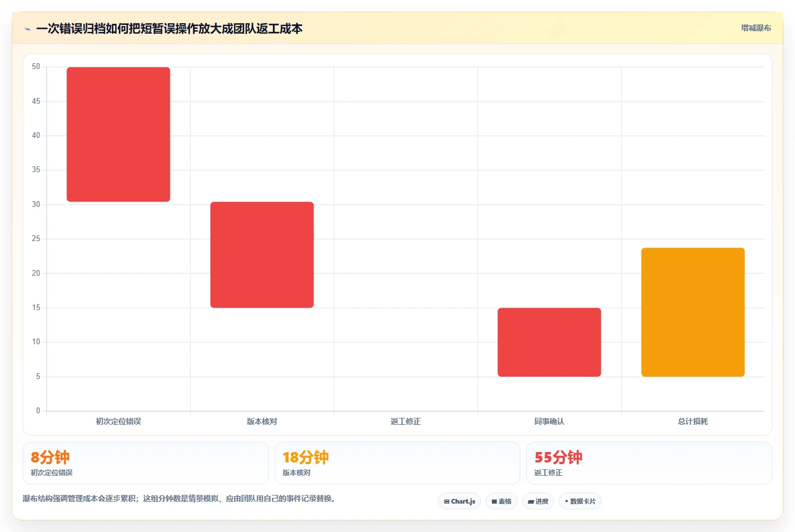
Task: Click the lightning icon beside the title
Action: click(x=27, y=29)
